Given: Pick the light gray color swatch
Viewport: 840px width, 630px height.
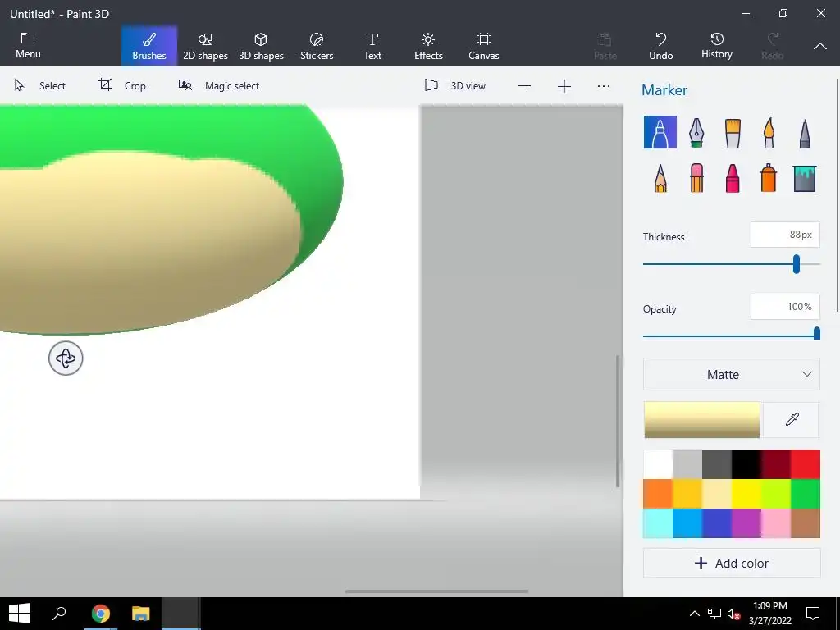Looking at the screenshot, I should tap(687, 464).
